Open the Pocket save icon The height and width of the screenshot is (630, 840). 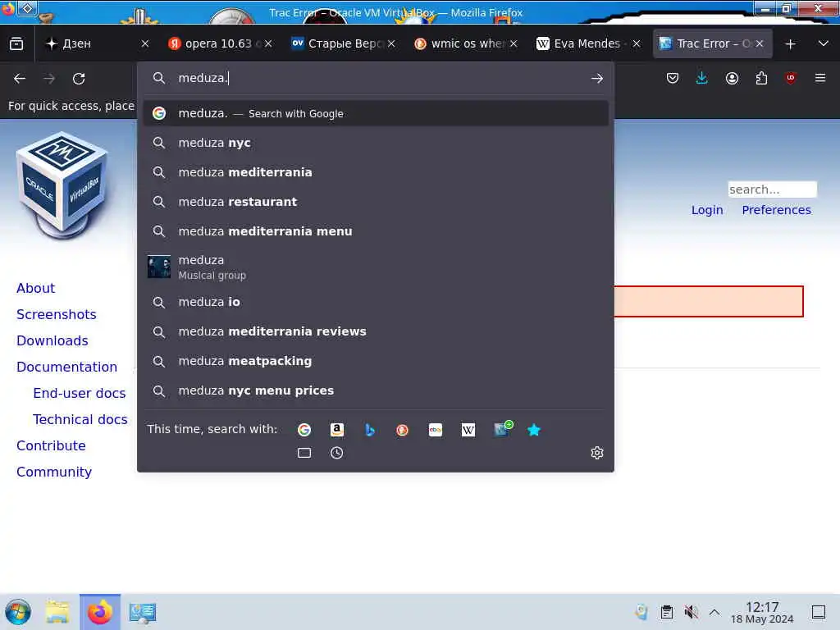coord(673,78)
